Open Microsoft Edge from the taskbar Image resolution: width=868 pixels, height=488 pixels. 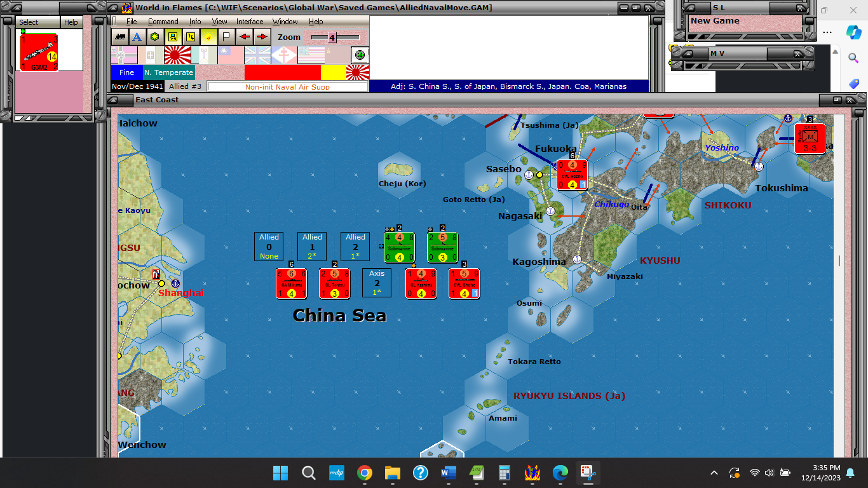tap(560, 473)
